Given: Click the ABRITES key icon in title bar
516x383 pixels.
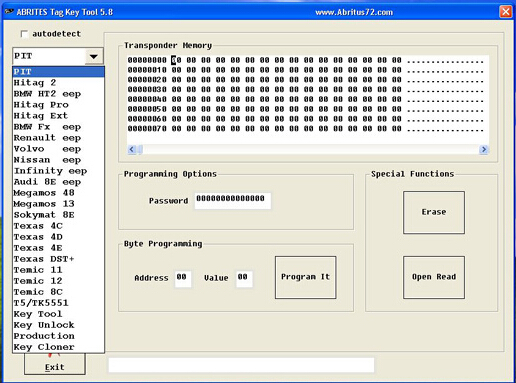Looking at the screenshot, I should tap(9, 12).
